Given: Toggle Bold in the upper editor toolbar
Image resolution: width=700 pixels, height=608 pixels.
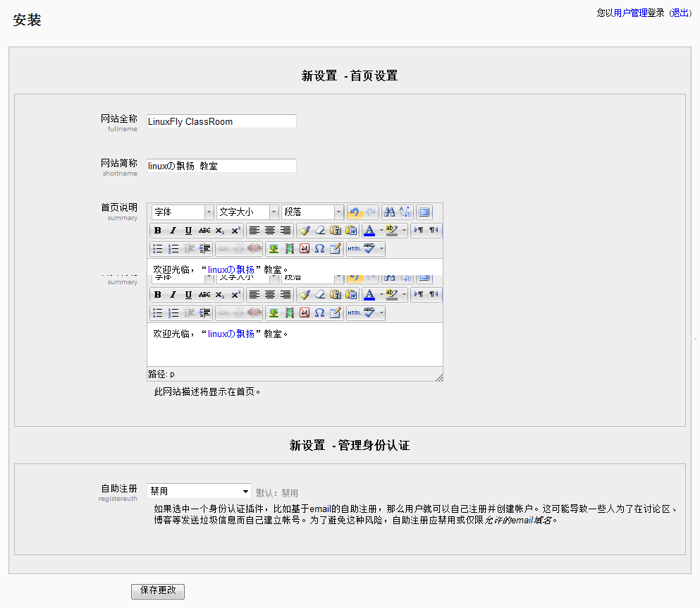Looking at the screenshot, I should coord(158,231).
